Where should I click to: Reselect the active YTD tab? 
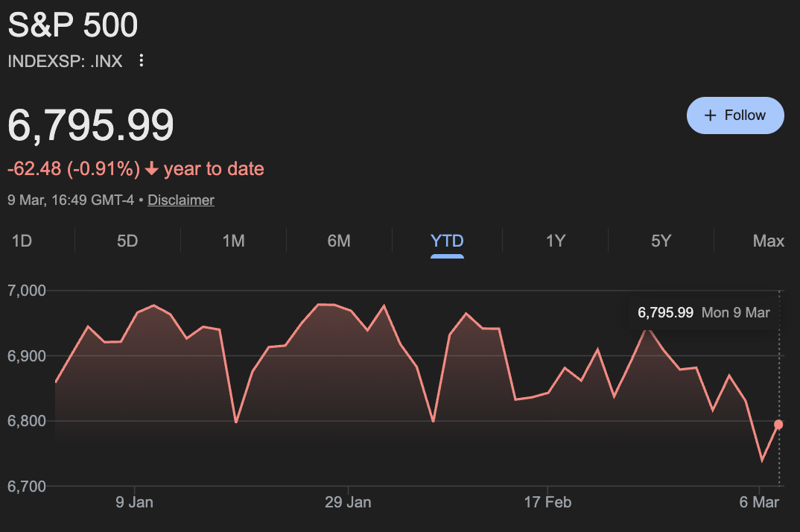446,241
